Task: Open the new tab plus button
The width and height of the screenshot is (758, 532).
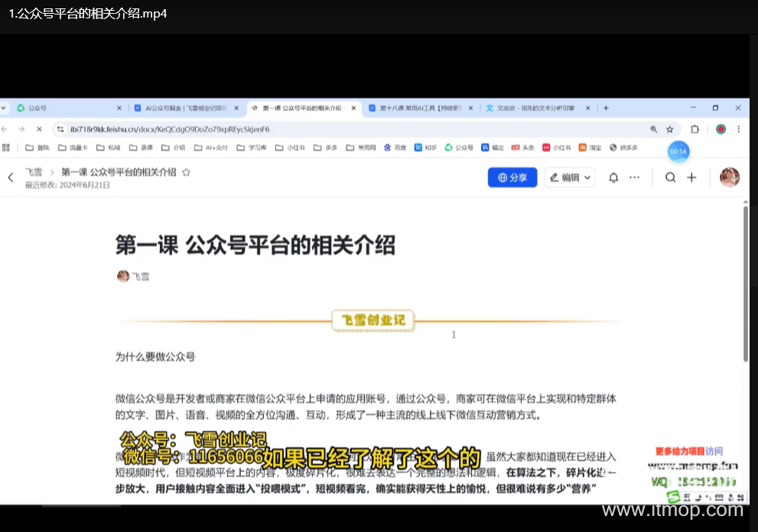Action: [x=607, y=109]
